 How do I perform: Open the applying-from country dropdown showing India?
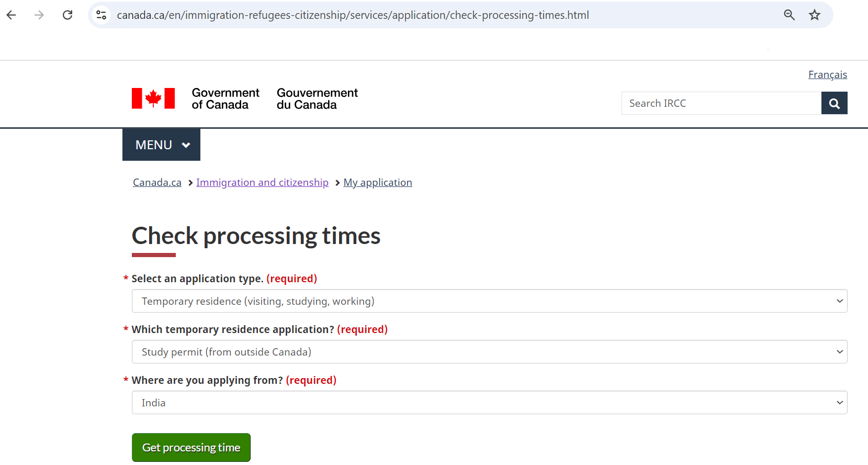489,403
